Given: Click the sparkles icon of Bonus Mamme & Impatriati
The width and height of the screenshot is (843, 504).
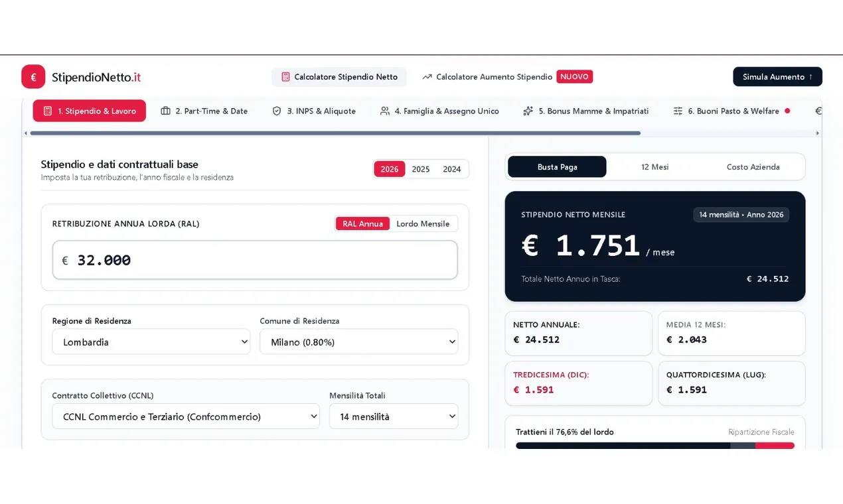Looking at the screenshot, I should coord(528,111).
